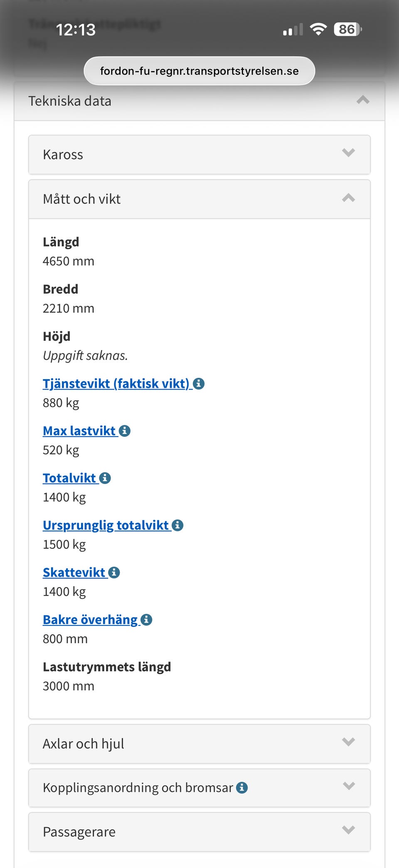The height and width of the screenshot is (868, 399).
Task: Click info icon next to Tjänstevikt
Action: [199, 384]
